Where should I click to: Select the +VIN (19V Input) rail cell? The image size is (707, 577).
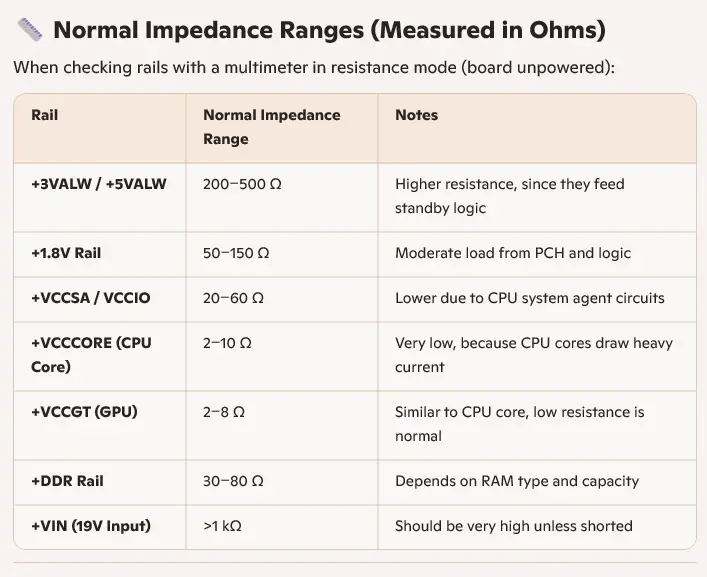(91, 526)
